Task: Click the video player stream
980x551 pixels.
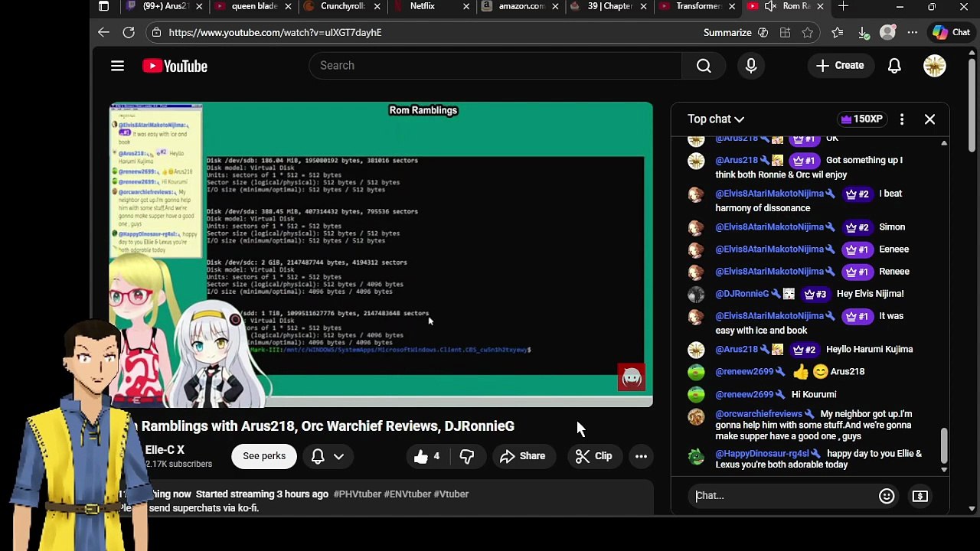Action: [381, 254]
